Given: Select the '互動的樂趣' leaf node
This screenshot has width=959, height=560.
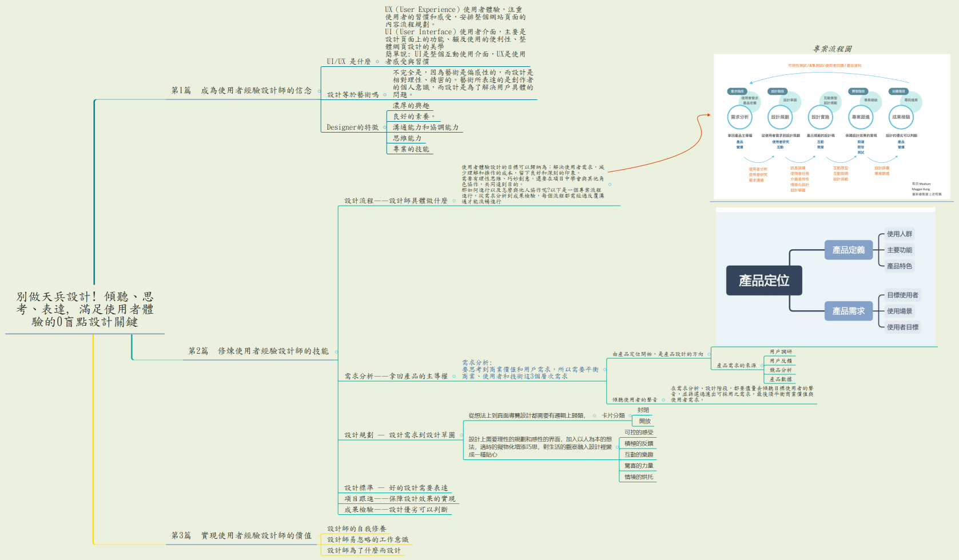Looking at the screenshot, I should [638, 454].
